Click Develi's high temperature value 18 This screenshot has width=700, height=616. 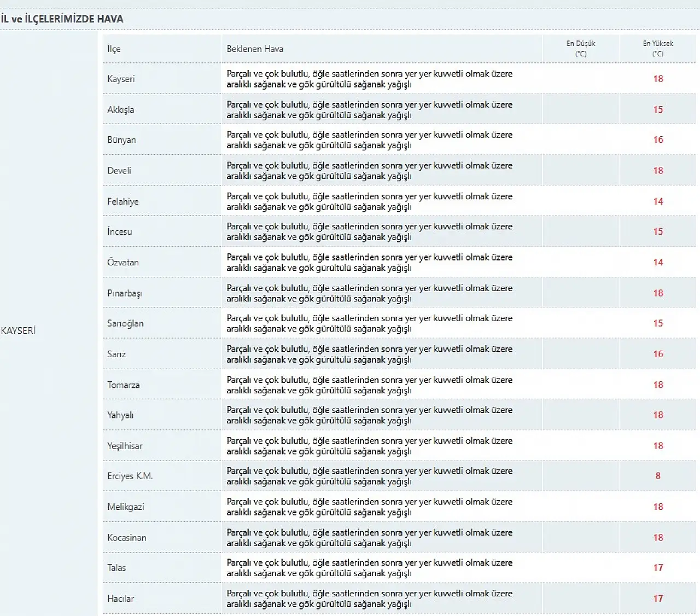click(x=658, y=170)
